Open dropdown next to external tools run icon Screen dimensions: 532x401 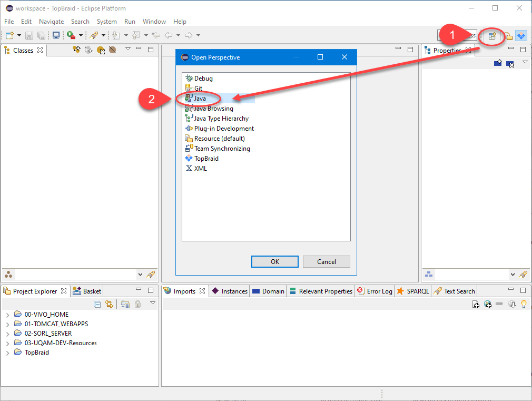[x=81, y=35]
